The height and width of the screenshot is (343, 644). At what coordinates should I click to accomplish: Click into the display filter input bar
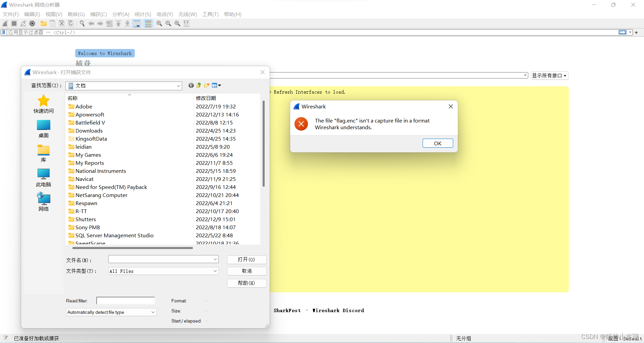pyautogui.click(x=312, y=33)
